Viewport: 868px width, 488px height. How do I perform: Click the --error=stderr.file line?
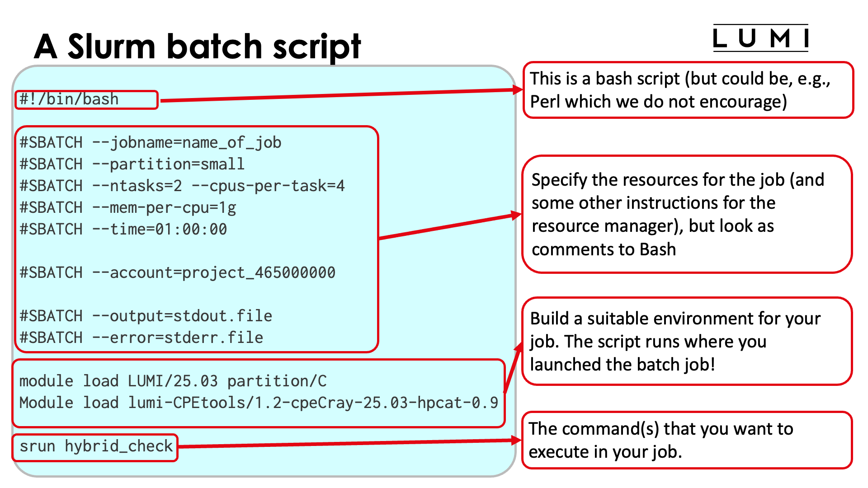(x=140, y=337)
